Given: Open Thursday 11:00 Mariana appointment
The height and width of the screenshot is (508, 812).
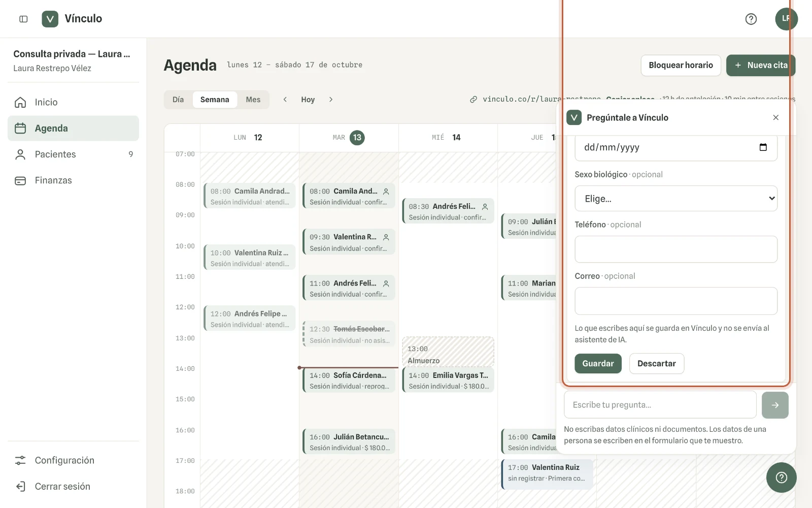Looking at the screenshot, I should pyautogui.click(x=530, y=288).
